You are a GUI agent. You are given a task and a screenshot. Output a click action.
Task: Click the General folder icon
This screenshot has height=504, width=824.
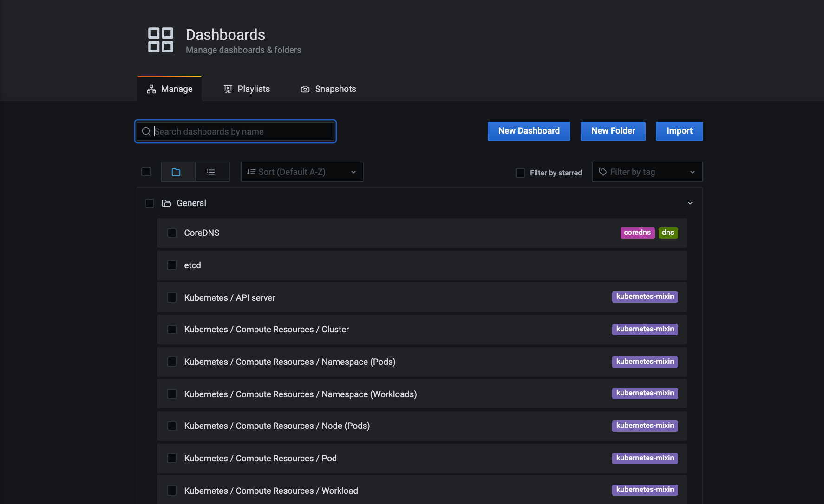[x=166, y=203]
